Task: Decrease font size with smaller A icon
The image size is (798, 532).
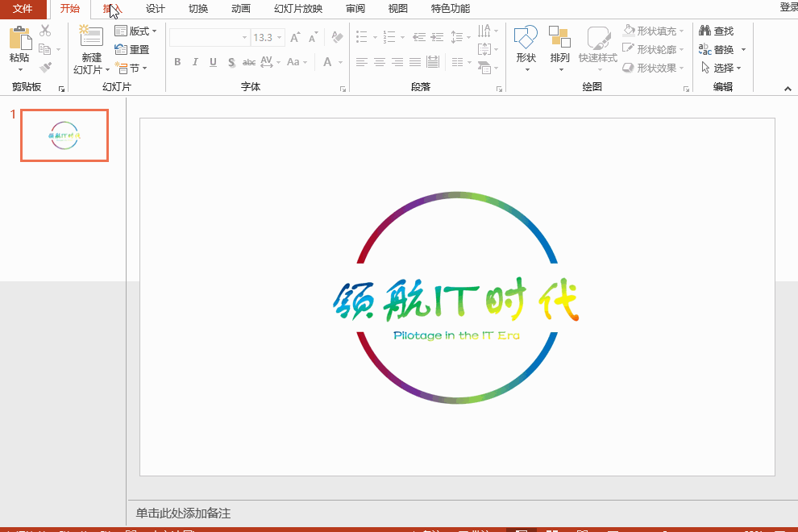Action: 313,38
